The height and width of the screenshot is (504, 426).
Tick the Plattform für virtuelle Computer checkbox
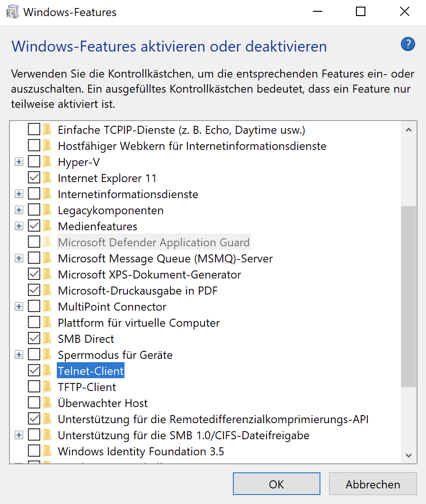(x=34, y=322)
